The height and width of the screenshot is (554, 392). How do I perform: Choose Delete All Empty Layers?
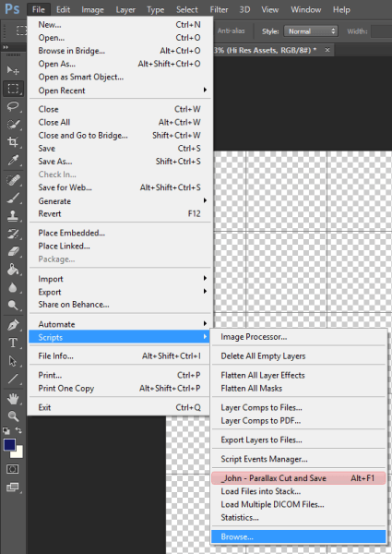(x=299, y=355)
